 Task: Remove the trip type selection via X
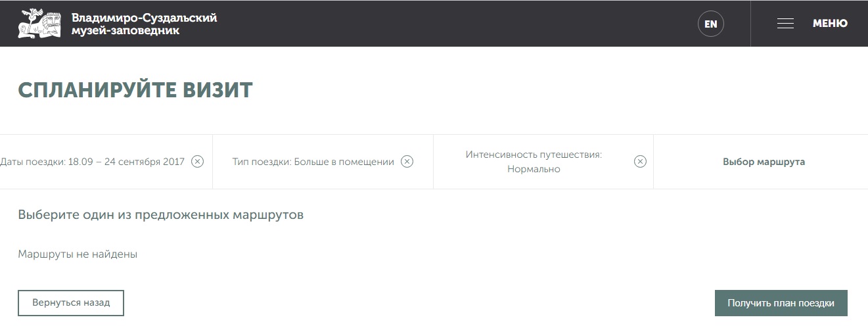407,162
